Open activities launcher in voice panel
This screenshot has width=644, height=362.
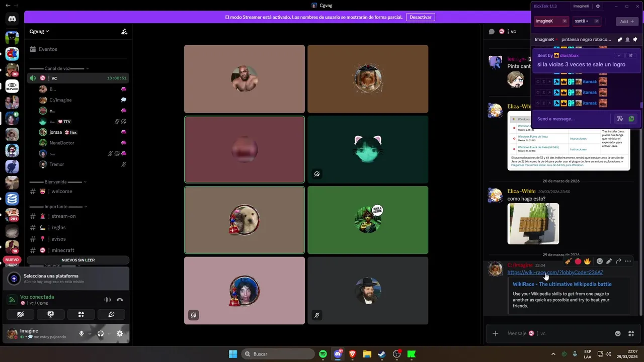[81, 314]
